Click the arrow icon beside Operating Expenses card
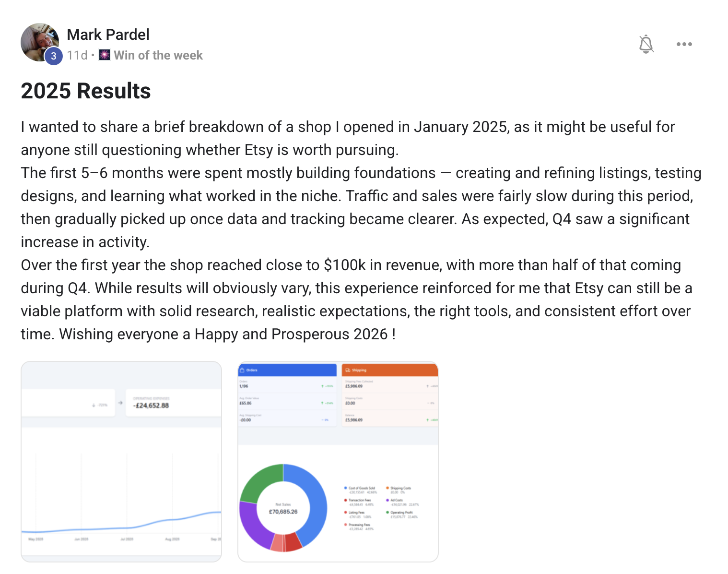The height and width of the screenshot is (574, 728). [120, 403]
